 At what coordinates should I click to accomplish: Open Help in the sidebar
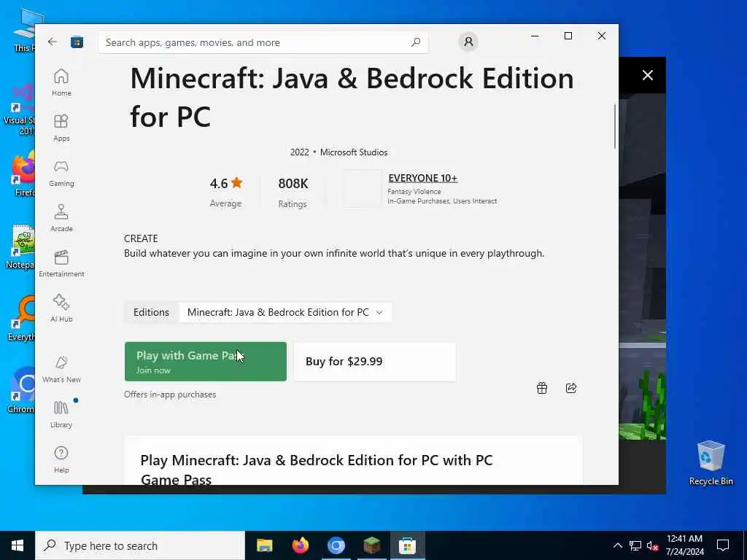coord(61,459)
